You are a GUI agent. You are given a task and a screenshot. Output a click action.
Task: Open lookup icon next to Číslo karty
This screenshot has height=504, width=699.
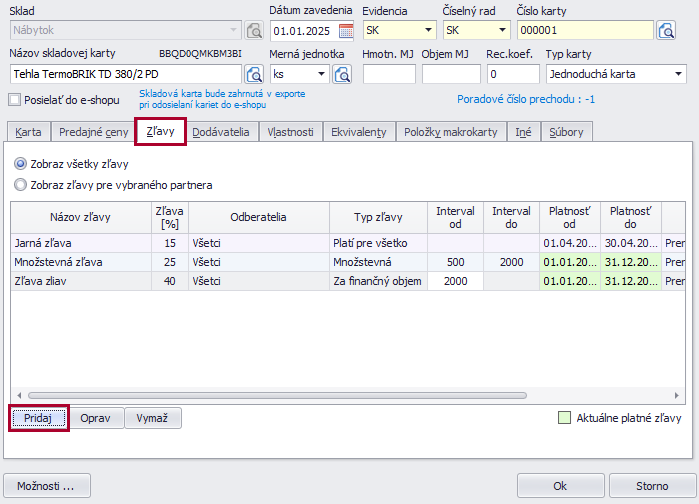666,30
